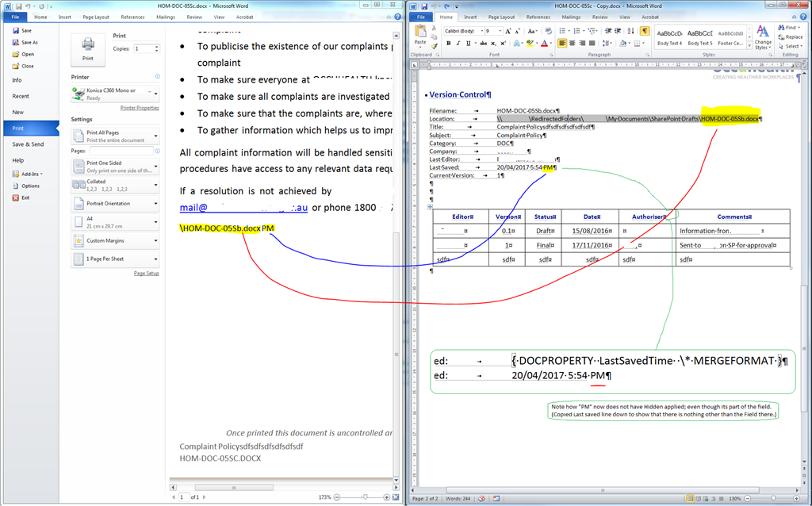Click the Shrink Font icon
812x506 pixels.
click(517, 31)
